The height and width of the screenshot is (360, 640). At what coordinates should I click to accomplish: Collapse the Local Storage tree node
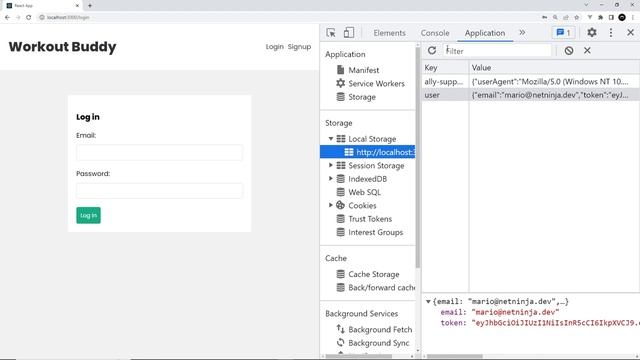[331, 139]
